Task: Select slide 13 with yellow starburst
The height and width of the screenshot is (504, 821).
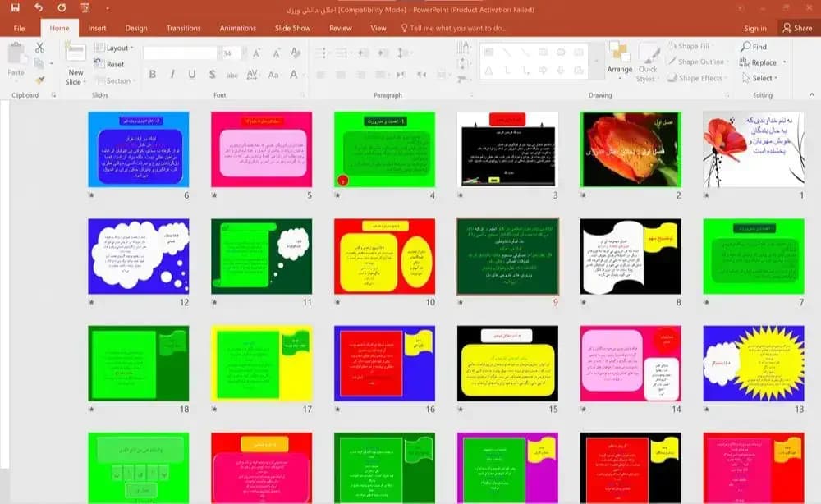Action: tap(754, 363)
